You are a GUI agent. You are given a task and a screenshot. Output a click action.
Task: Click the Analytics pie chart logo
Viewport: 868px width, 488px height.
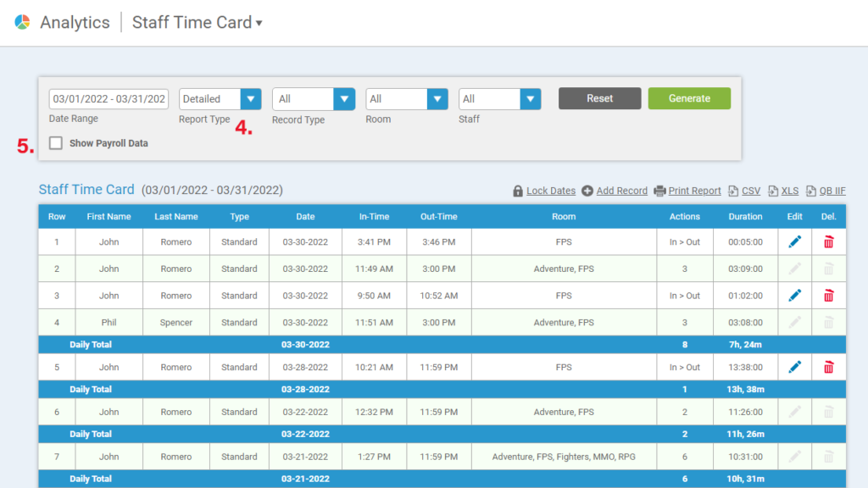point(19,21)
